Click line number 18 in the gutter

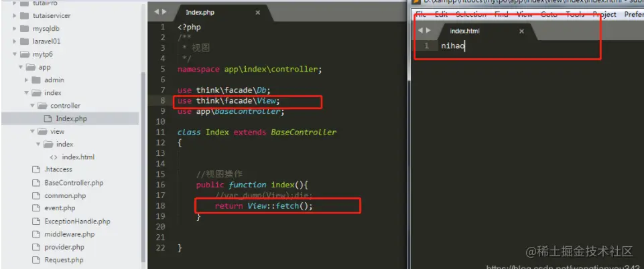(161, 206)
